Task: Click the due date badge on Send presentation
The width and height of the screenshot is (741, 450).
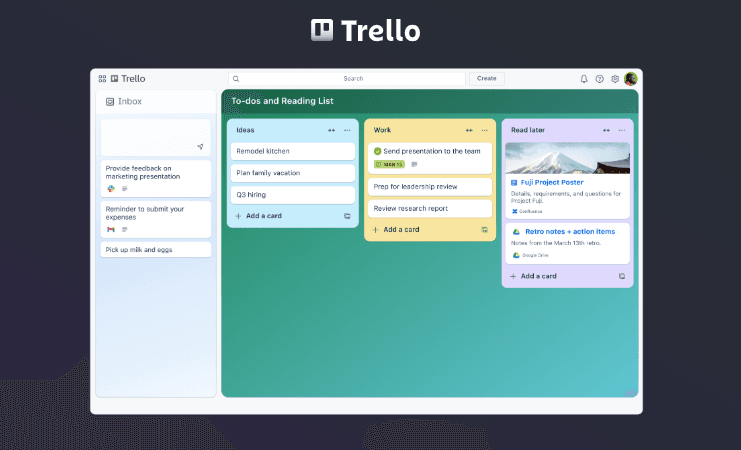Action: coord(389,164)
